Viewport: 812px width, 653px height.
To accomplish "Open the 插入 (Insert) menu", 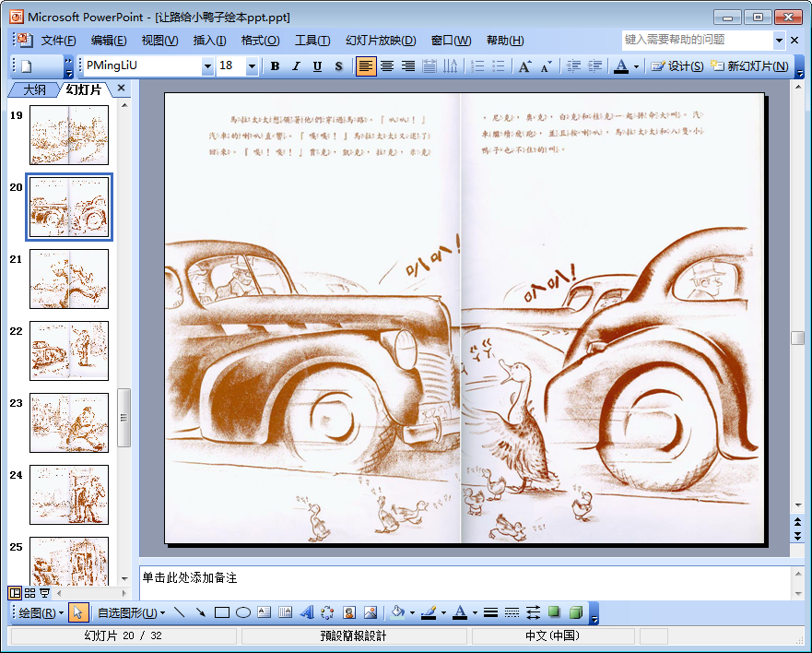I will tap(209, 41).
